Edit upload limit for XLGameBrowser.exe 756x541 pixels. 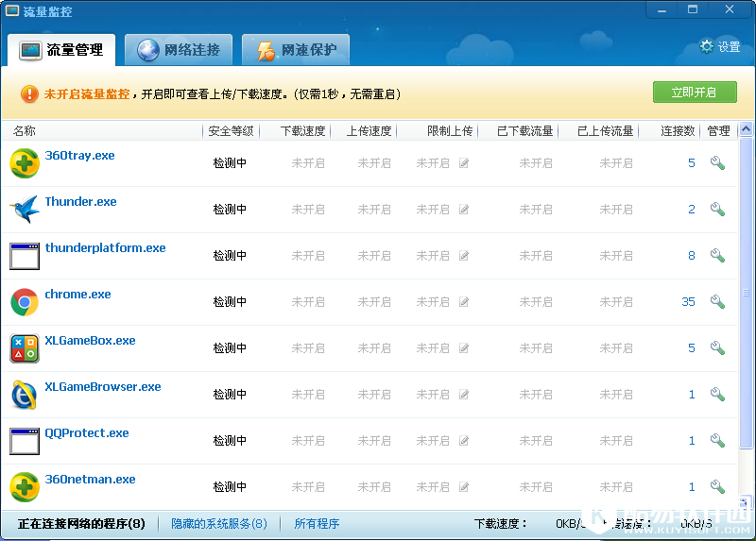tap(464, 395)
